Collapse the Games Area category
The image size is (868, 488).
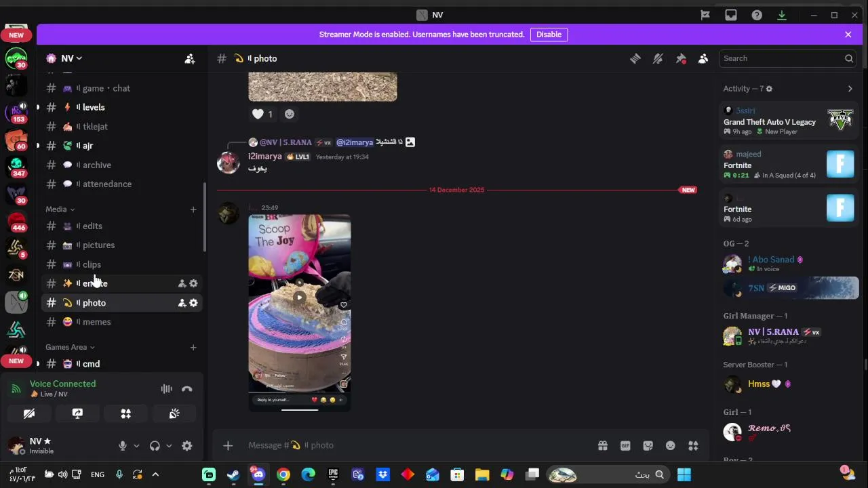(70, 347)
